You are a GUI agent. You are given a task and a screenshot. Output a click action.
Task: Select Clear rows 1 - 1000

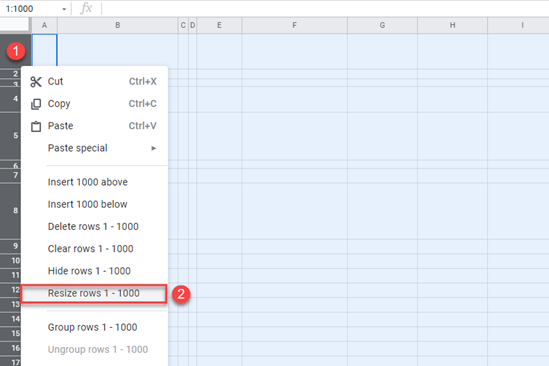94,249
